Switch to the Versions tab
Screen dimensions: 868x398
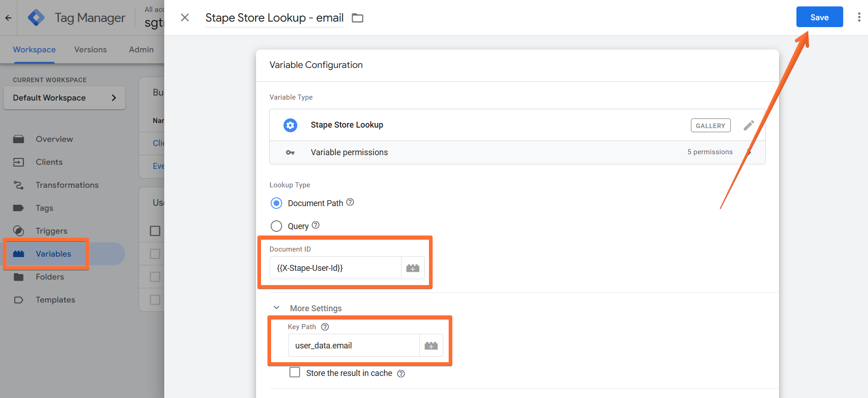tap(90, 50)
